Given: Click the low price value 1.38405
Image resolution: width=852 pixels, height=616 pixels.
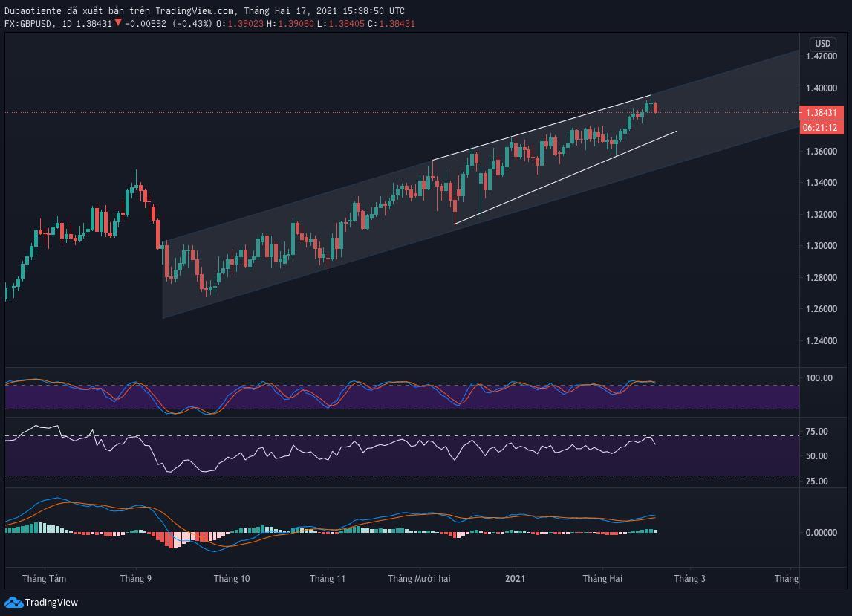Looking at the screenshot, I should click(347, 24).
